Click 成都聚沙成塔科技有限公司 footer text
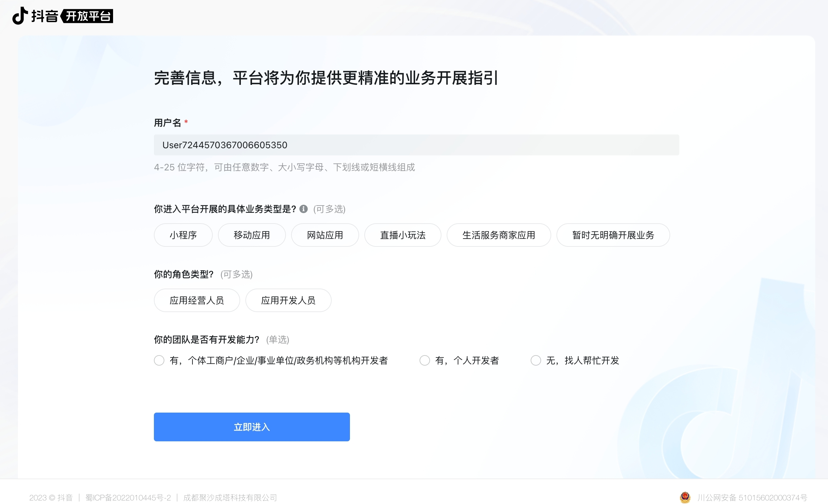828x504 pixels. click(230, 497)
